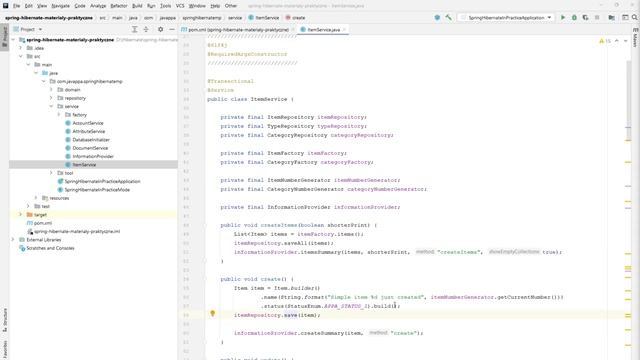Click the yellow lightbulb intention icon
This screenshot has width=640, height=360.
point(212,313)
